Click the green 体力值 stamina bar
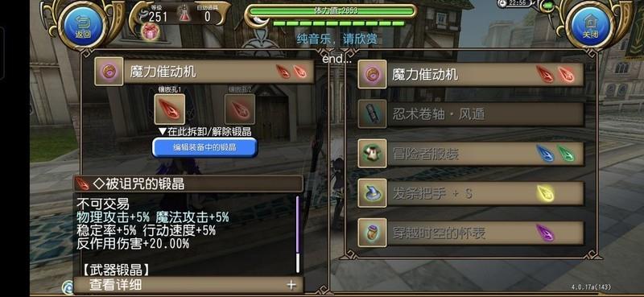 coord(332,10)
